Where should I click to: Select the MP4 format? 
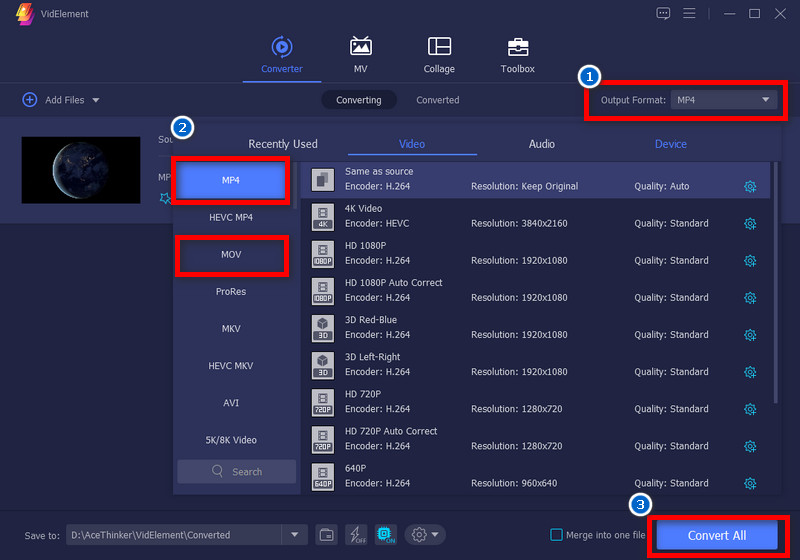point(231,180)
